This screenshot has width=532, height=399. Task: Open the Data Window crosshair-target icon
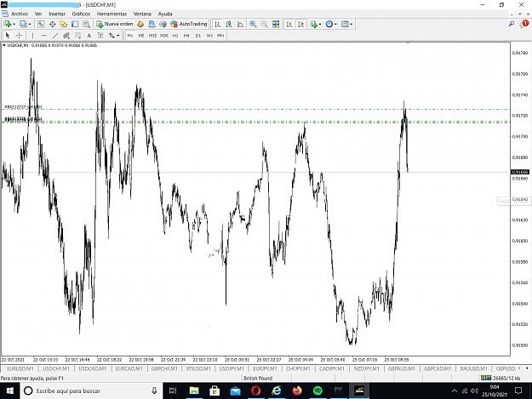[x=52, y=24]
